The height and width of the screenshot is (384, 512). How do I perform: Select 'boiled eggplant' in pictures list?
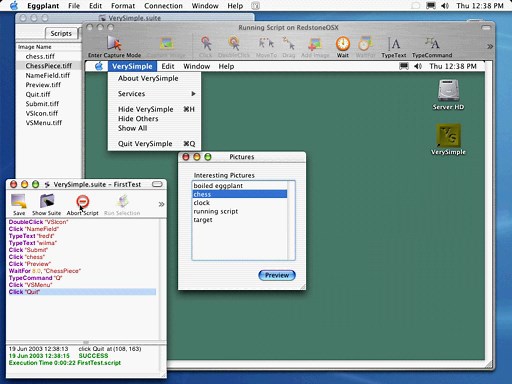(x=239, y=186)
